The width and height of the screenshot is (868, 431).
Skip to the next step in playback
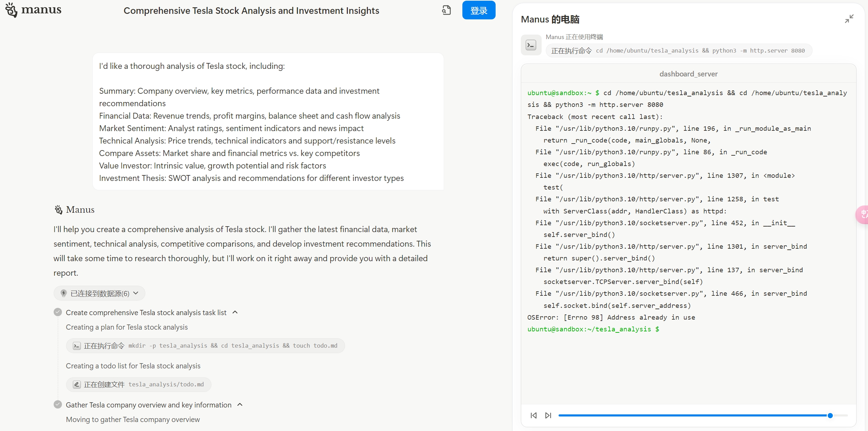pyautogui.click(x=548, y=415)
